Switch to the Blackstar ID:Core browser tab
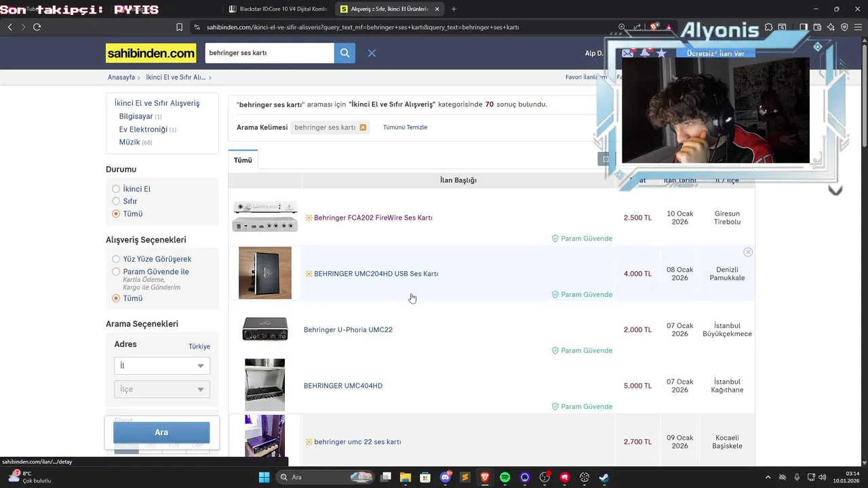Image resolution: width=868 pixels, height=488 pixels. 278,9
